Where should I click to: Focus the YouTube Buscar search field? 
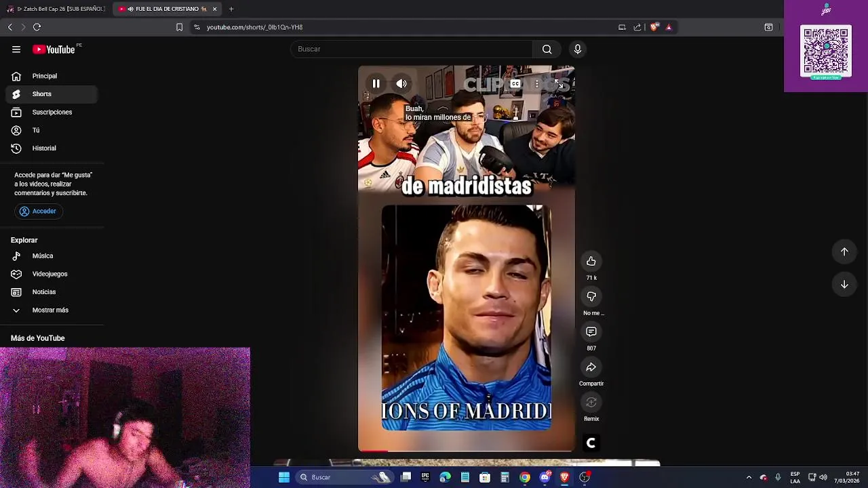click(x=412, y=49)
